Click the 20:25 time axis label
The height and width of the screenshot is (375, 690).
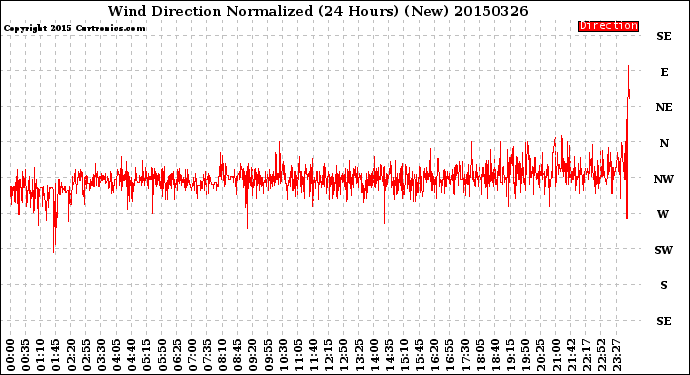540,355
